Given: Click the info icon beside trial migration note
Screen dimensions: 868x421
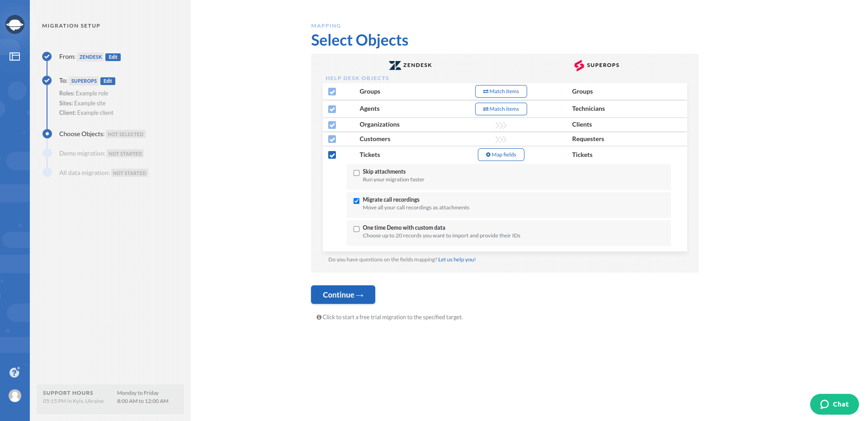Looking at the screenshot, I should [x=319, y=317].
